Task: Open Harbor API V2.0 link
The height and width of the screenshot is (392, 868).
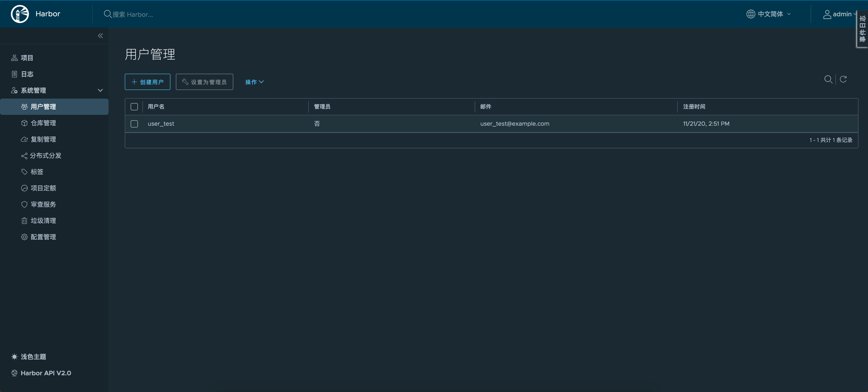Action: pyautogui.click(x=45, y=373)
